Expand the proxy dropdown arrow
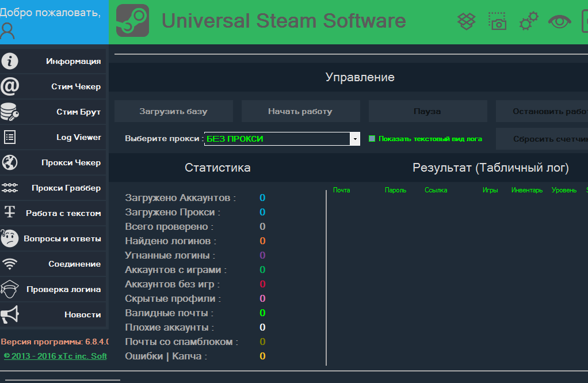This screenshot has width=588, height=383. click(355, 139)
